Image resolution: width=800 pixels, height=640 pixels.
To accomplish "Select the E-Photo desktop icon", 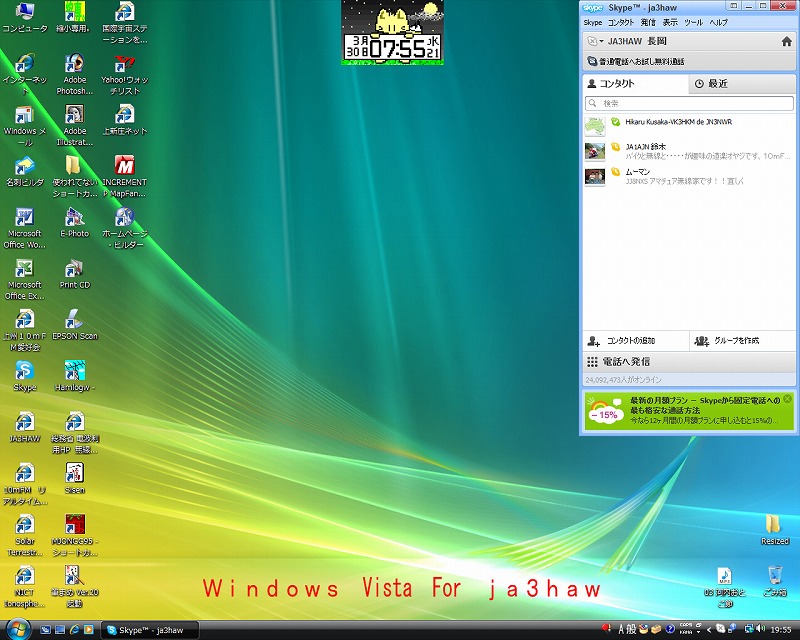I will click(74, 223).
